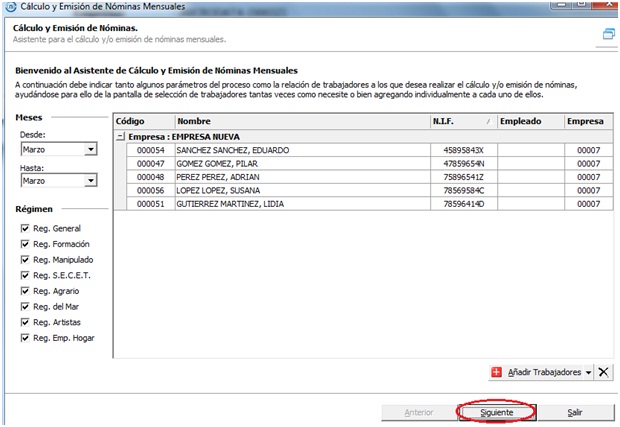
Task: Toggle the Reg. Artistas checkbox
Action: [25, 322]
